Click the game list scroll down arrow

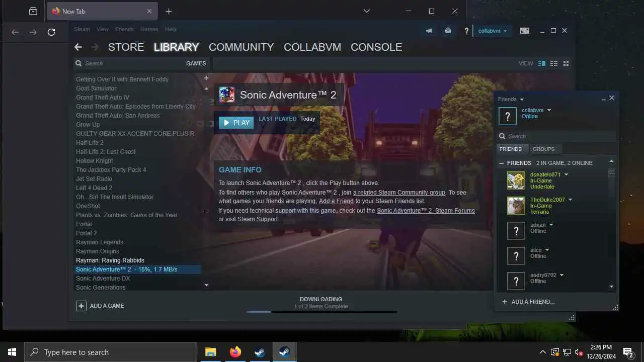(x=206, y=285)
